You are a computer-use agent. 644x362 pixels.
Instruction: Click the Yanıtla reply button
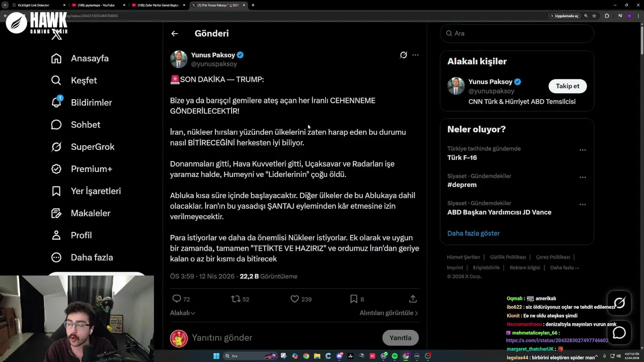pos(400,338)
